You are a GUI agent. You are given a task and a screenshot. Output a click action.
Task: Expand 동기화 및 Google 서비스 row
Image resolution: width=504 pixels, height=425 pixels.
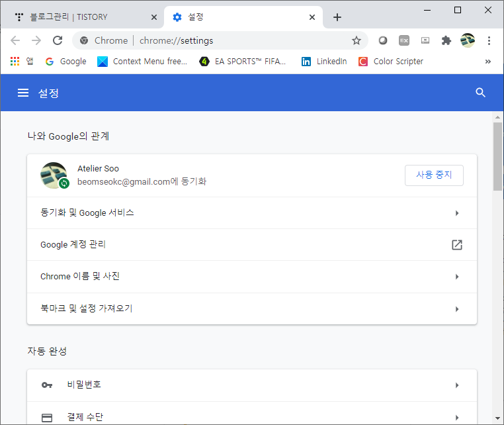pyautogui.click(x=252, y=213)
